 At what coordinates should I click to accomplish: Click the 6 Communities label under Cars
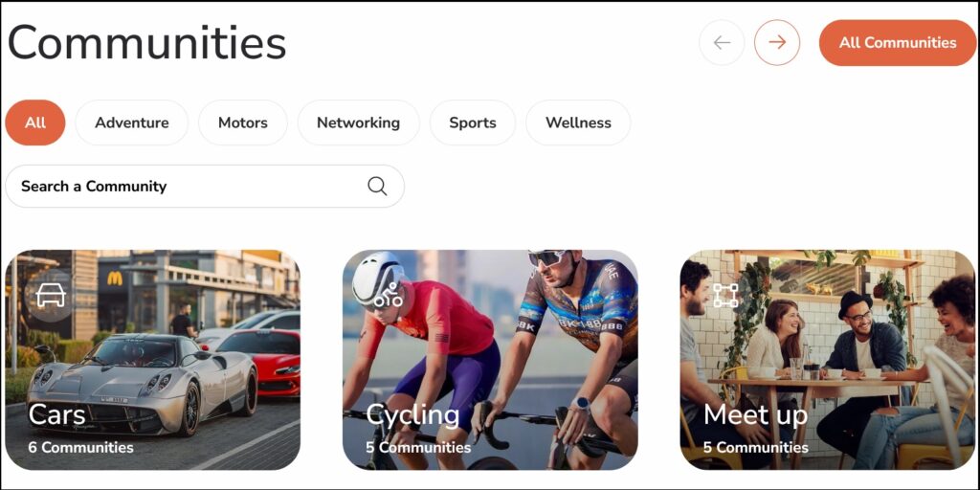80,448
